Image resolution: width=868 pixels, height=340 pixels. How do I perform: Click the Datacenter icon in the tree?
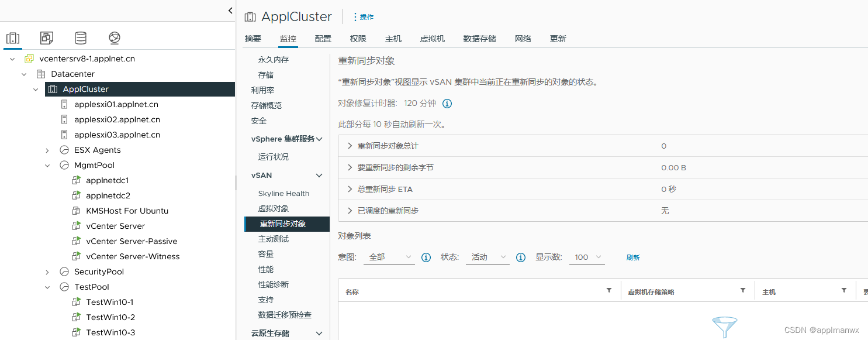41,74
